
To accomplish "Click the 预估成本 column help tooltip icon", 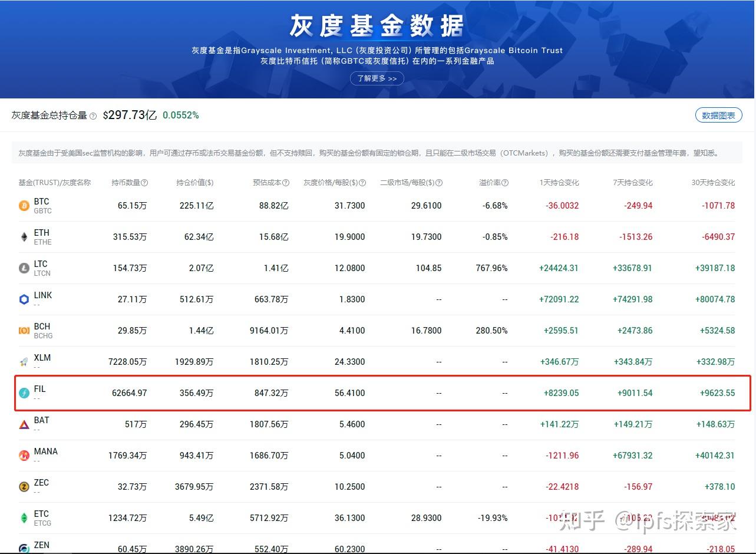I will [287, 183].
